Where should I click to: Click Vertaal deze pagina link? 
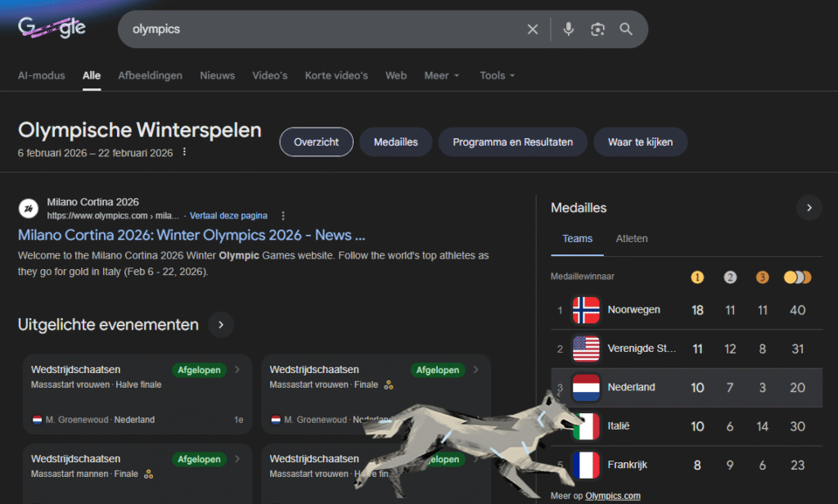[x=228, y=216]
